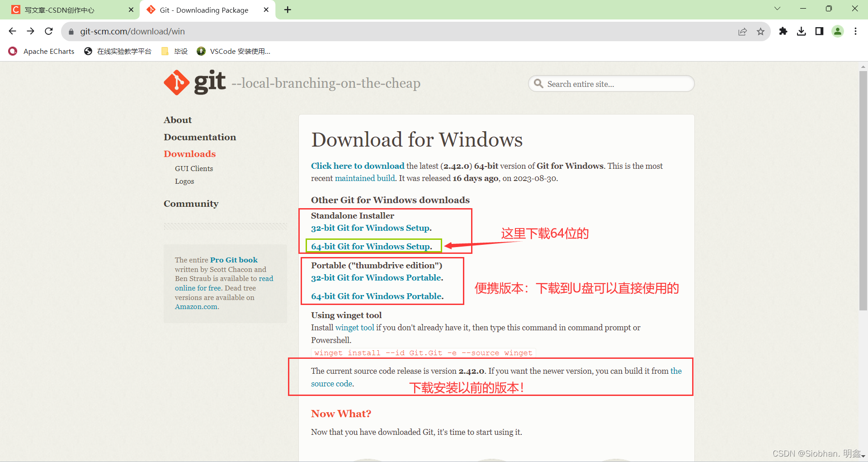Close the CSDN tab
The height and width of the screenshot is (462, 868).
[x=131, y=10]
